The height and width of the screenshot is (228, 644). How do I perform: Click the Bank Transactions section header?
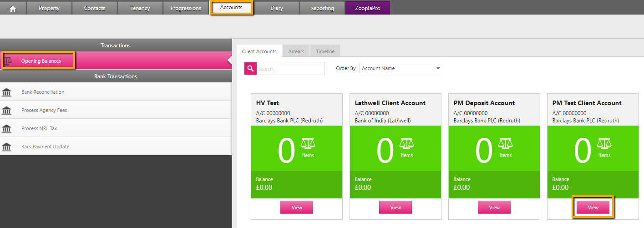116,76
